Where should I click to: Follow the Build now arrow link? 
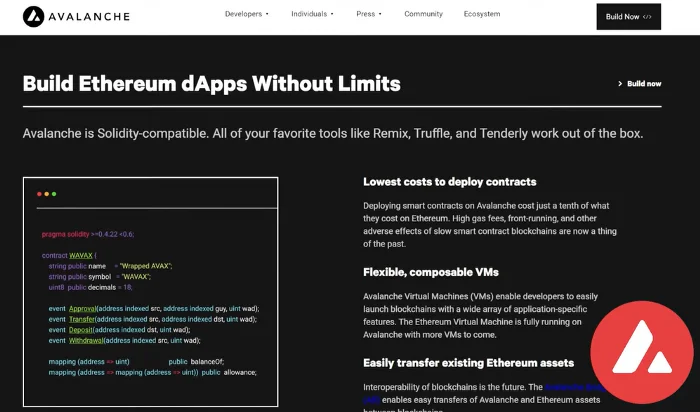click(x=639, y=83)
